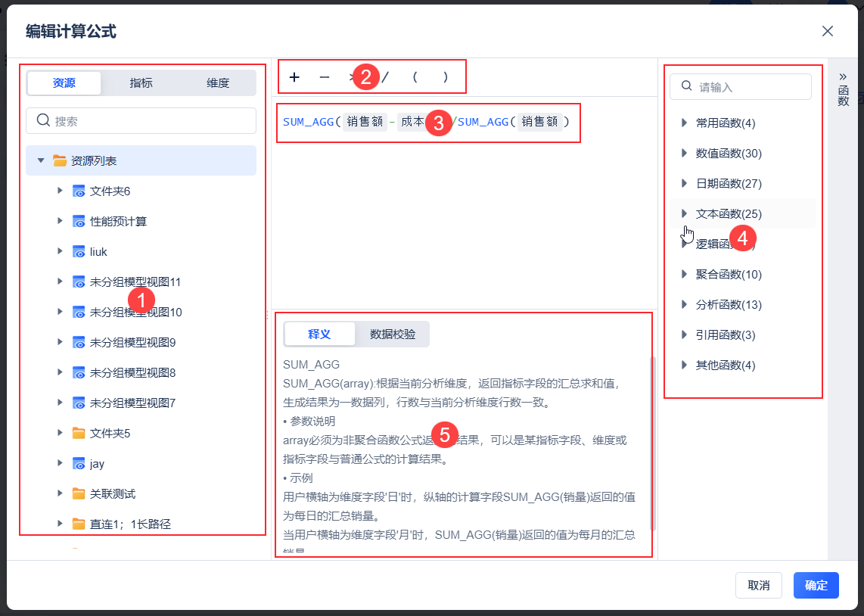Switch to the 资源 tab

point(64,83)
